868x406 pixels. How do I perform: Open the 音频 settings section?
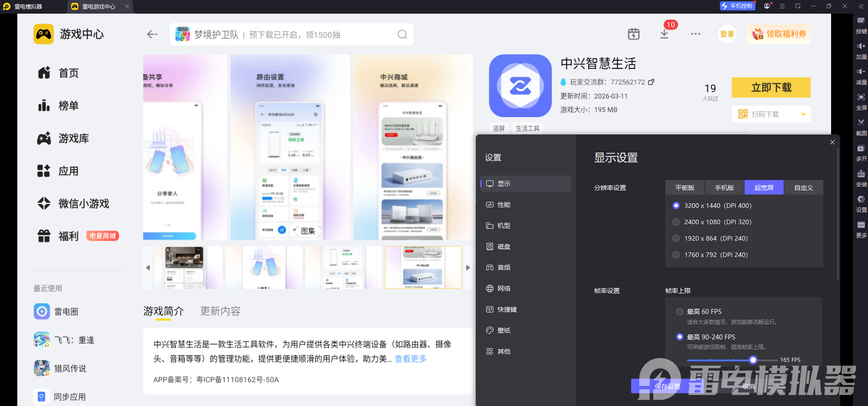526,267
